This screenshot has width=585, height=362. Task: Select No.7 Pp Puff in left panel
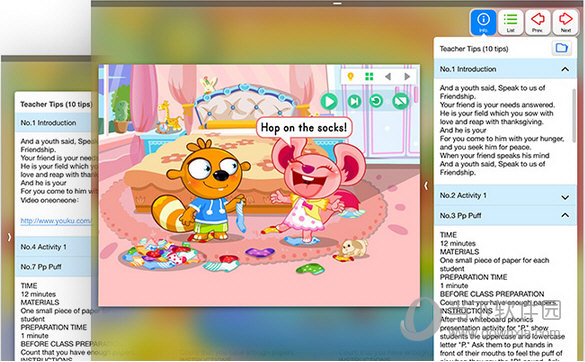[x=53, y=267]
